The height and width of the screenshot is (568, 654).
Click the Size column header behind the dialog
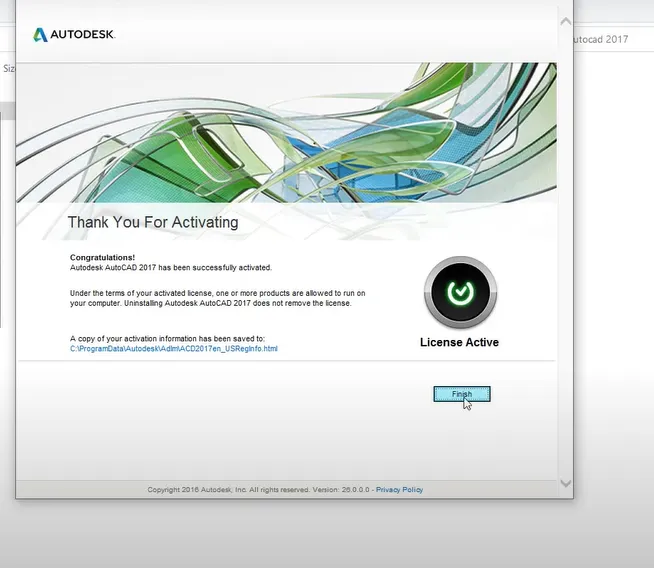[8, 69]
